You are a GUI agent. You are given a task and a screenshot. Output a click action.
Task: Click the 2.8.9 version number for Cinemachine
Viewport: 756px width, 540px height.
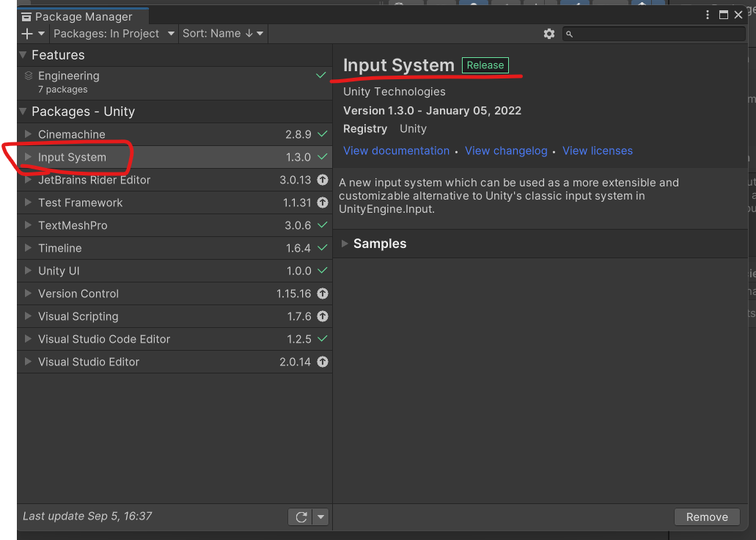pyautogui.click(x=298, y=135)
